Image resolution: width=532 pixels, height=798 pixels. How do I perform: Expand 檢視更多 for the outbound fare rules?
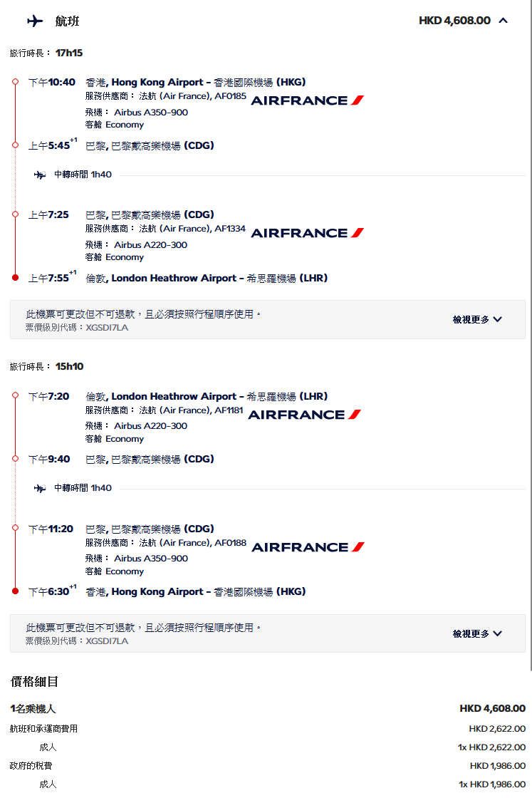pos(477,320)
